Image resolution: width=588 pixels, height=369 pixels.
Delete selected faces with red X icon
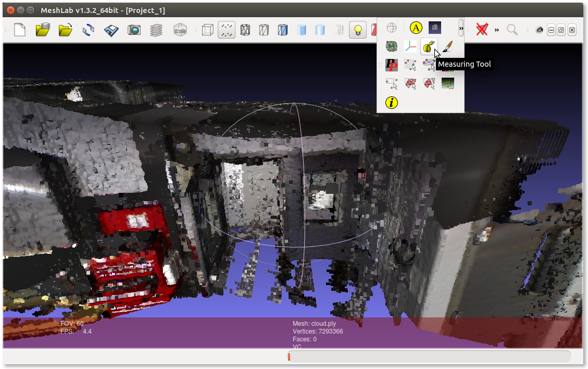482,30
